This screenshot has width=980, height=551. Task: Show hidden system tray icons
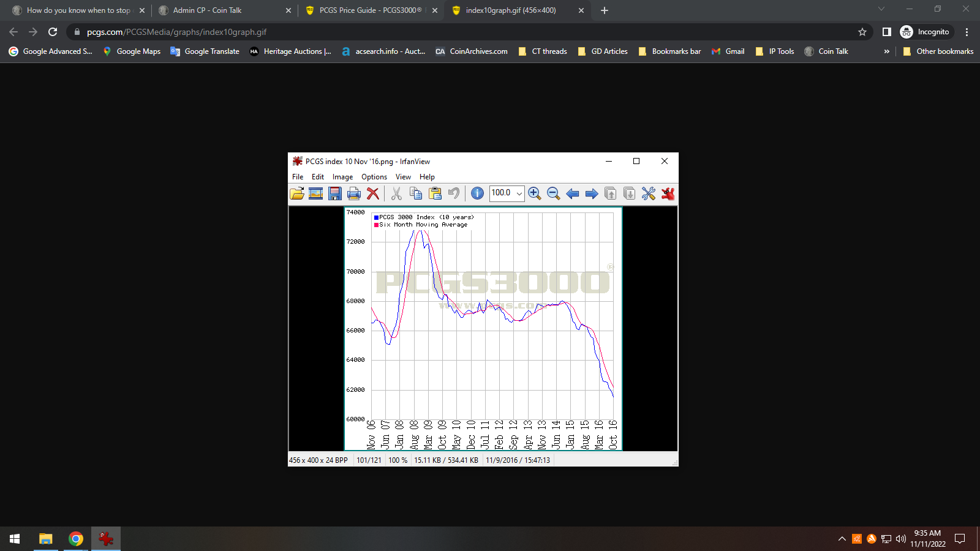tap(842, 539)
